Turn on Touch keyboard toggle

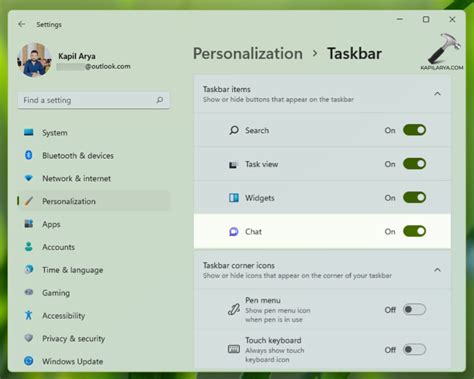pos(414,350)
